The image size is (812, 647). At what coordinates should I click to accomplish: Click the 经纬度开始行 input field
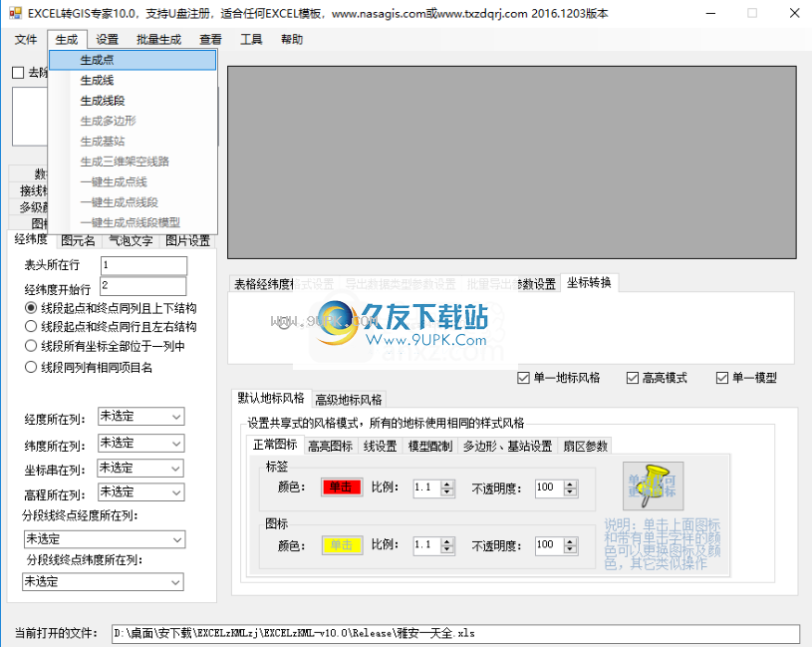tap(143, 286)
